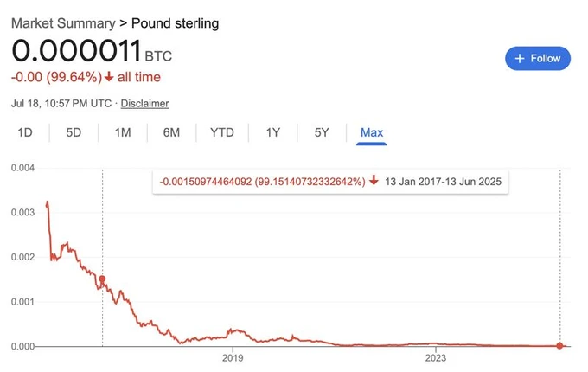The width and height of the screenshot is (588, 372).
Task: Click the Pound sterling title
Action: pos(175,22)
